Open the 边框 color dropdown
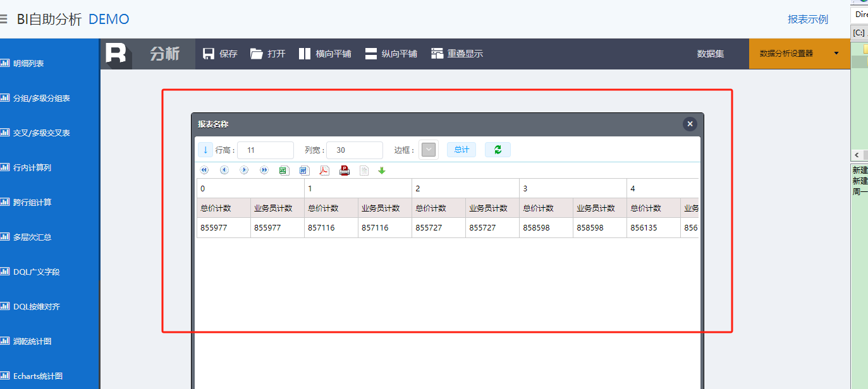Viewport: 868px width, 389px height. (429, 150)
